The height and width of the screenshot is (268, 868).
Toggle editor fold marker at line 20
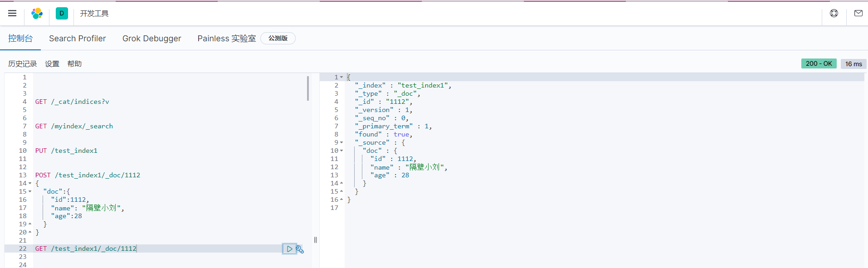[x=30, y=232]
